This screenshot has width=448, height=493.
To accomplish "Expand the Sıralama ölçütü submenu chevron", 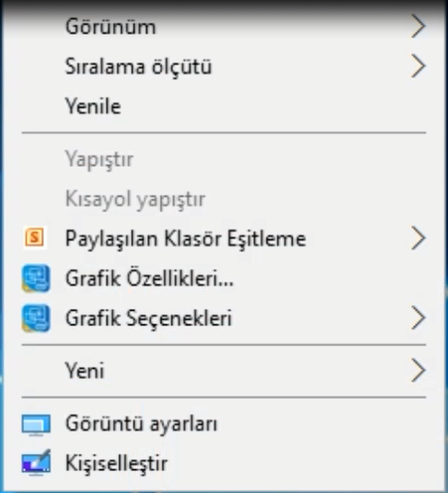I will point(418,66).
